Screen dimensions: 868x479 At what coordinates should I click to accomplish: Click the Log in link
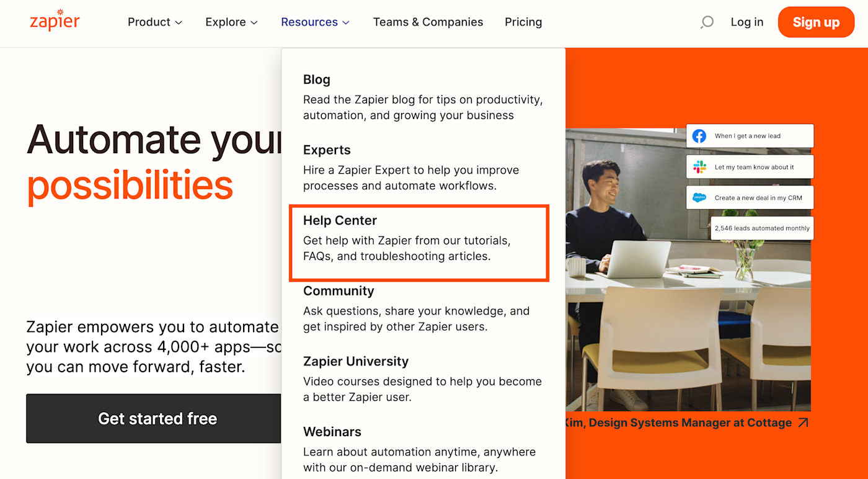pos(747,22)
